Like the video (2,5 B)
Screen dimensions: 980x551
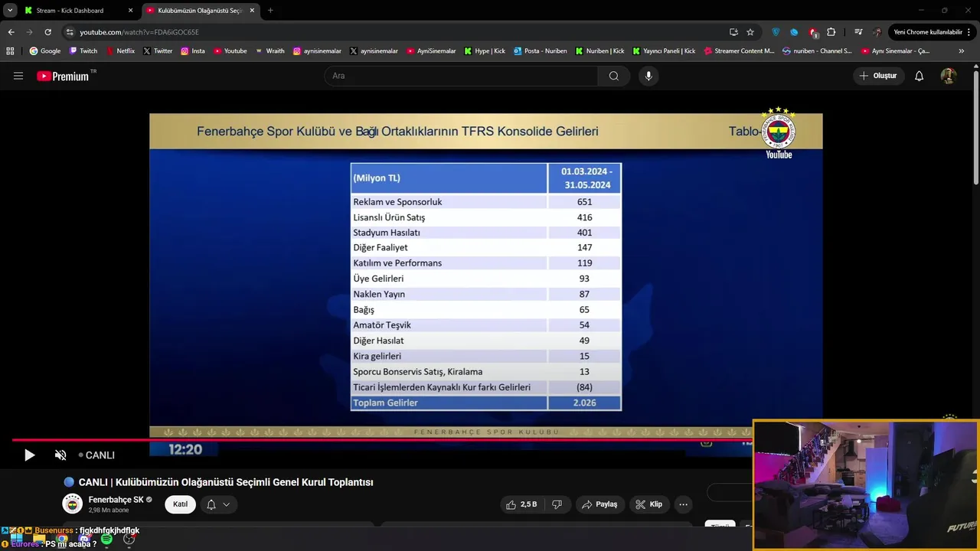point(521,504)
